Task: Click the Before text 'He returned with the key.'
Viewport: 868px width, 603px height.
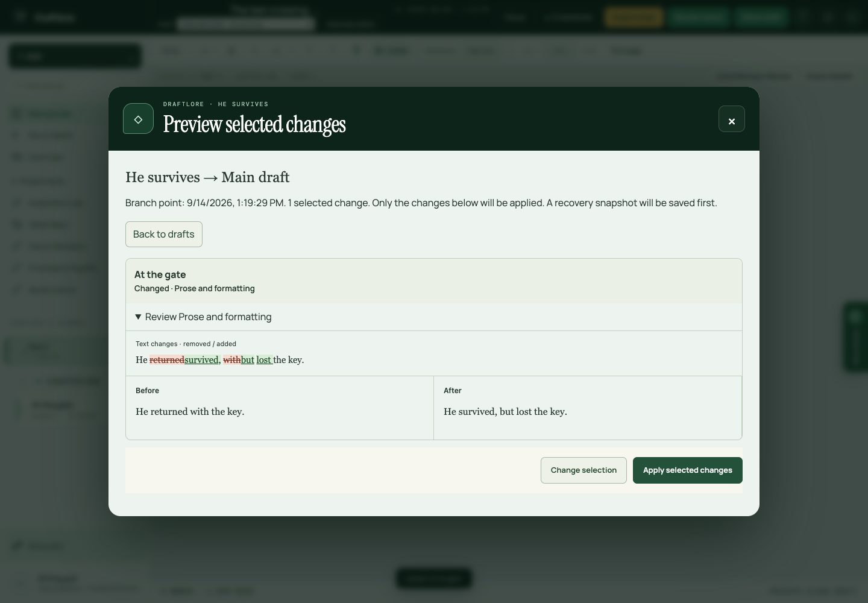Action: (190, 412)
